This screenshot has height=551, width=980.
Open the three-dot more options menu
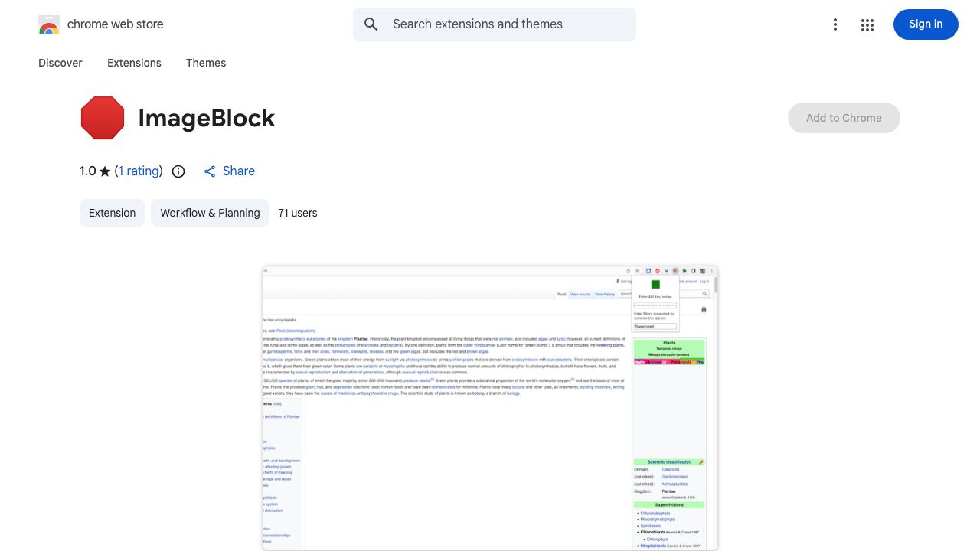(x=835, y=24)
